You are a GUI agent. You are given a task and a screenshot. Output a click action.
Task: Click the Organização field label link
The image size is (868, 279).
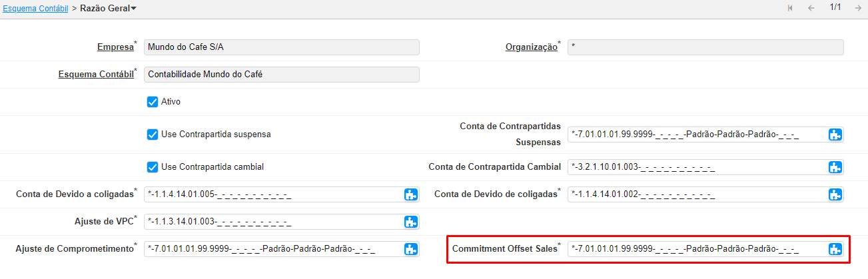click(x=530, y=47)
